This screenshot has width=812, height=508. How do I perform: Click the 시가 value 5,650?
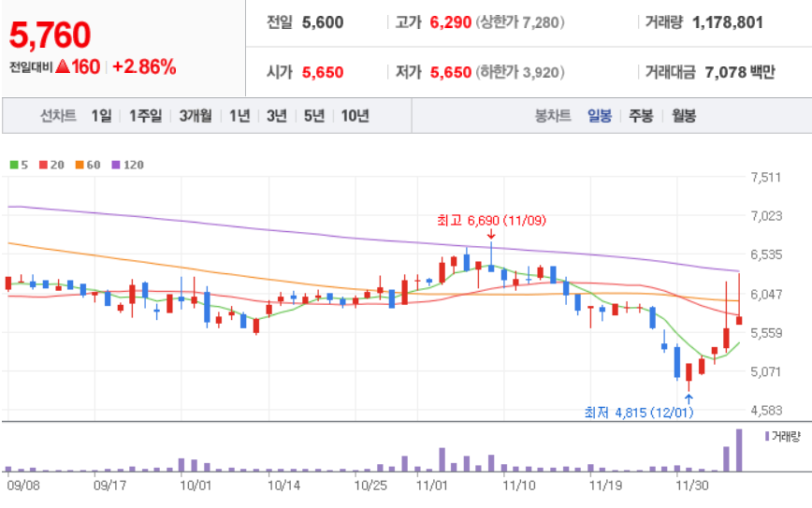click(323, 72)
